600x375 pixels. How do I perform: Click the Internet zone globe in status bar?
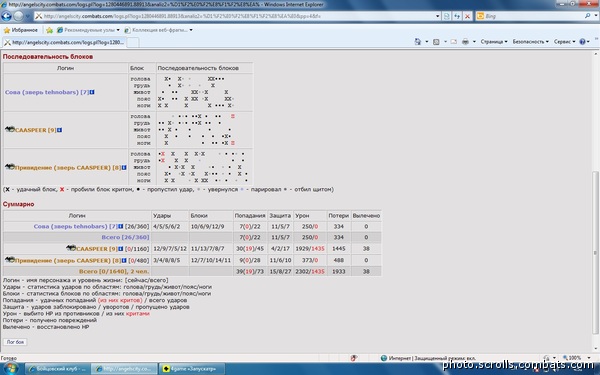click(384, 358)
